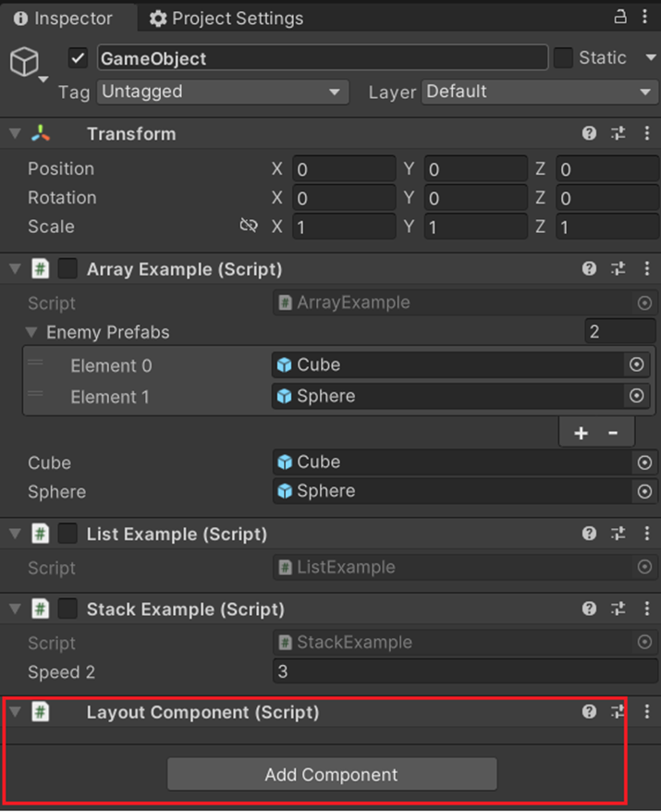661x812 pixels.
Task: Click the Speed 2 value field
Action: pos(465,671)
